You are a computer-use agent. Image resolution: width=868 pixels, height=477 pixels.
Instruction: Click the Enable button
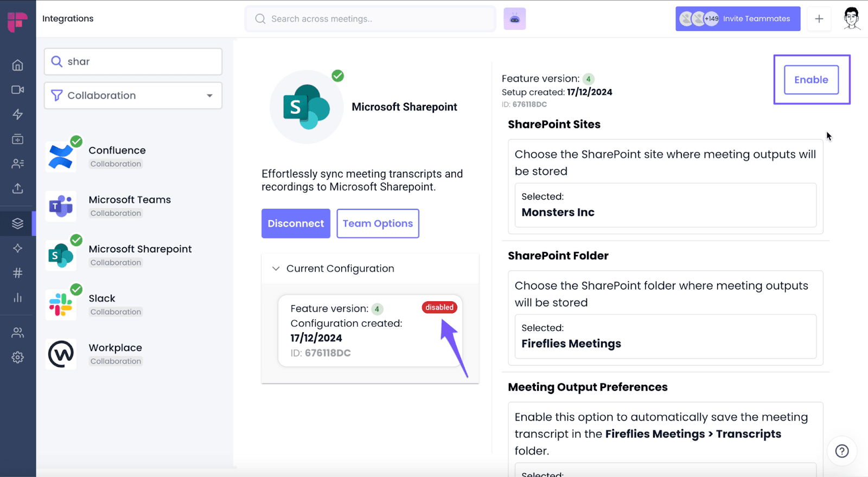click(x=811, y=80)
